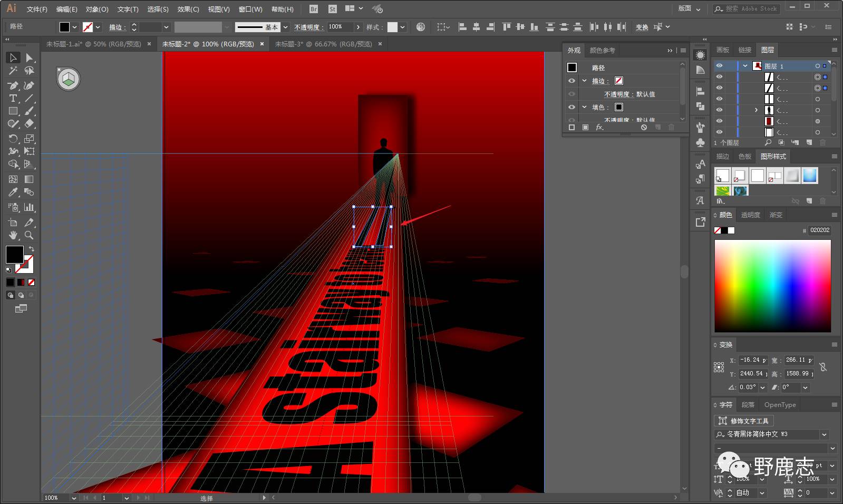Viewport: 843px width, 504px height.
Task: Click the 修饰文字工具 button
Action: (743, 421)
